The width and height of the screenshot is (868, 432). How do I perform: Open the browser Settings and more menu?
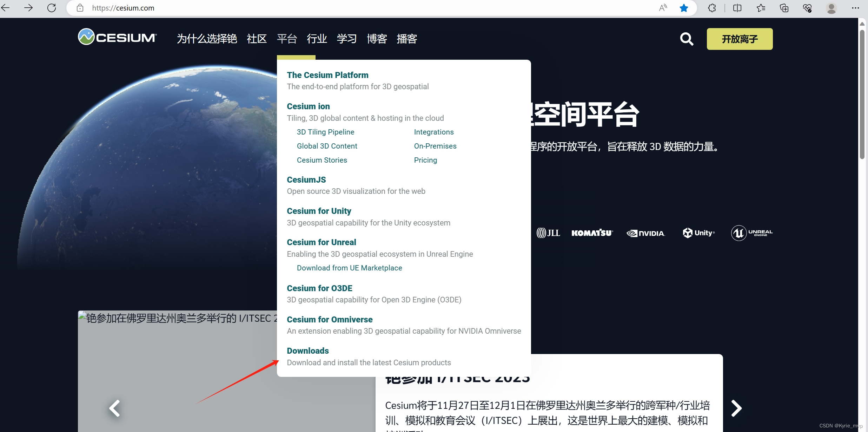[x=855, y=8]
